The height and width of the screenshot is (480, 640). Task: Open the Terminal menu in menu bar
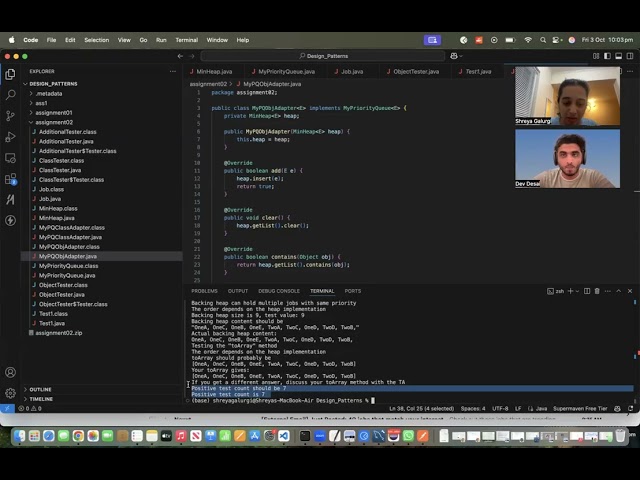point(187,40)
